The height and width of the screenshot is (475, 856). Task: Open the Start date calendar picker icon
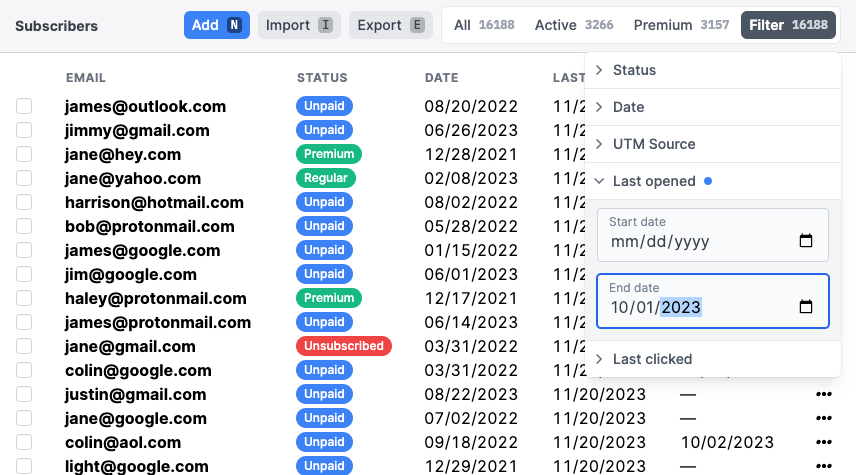pyautogui.click(x=806, y=241)
